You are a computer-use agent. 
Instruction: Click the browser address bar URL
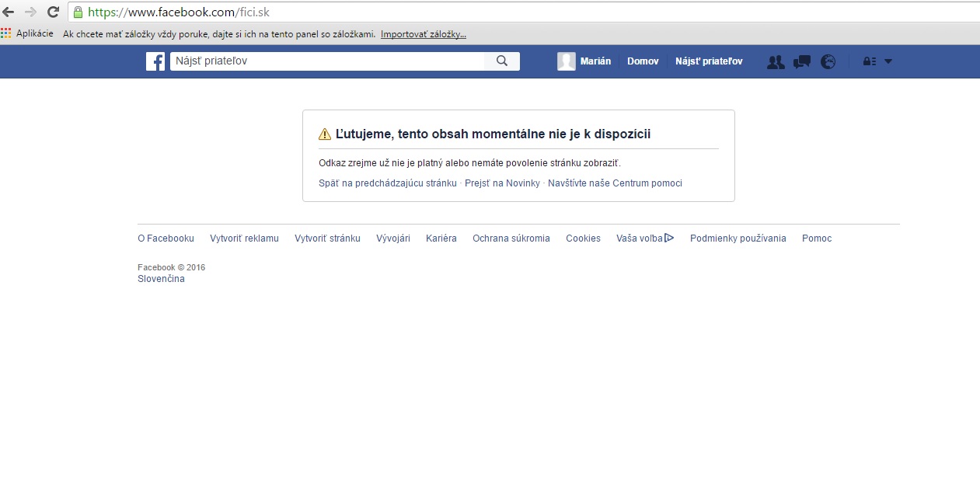pos(179,12)
